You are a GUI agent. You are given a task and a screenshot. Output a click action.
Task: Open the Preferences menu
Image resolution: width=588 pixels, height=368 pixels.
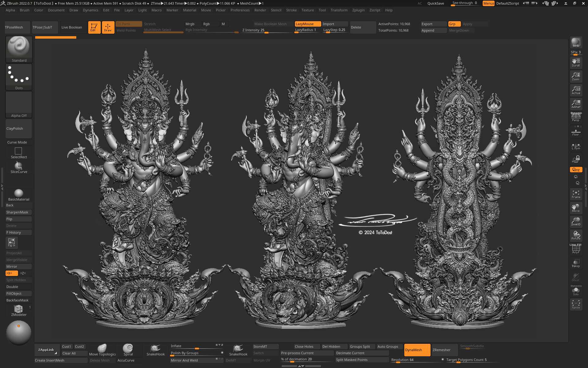tap(240, 10)
